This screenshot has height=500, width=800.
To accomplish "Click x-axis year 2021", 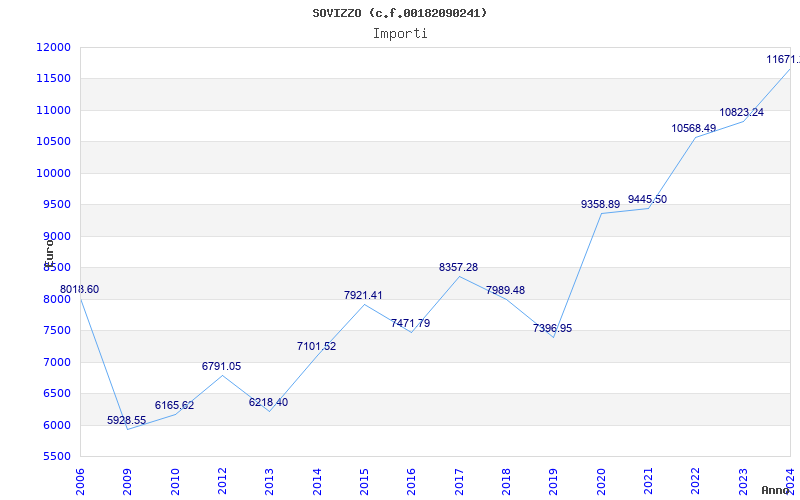I will coord(648,482).
